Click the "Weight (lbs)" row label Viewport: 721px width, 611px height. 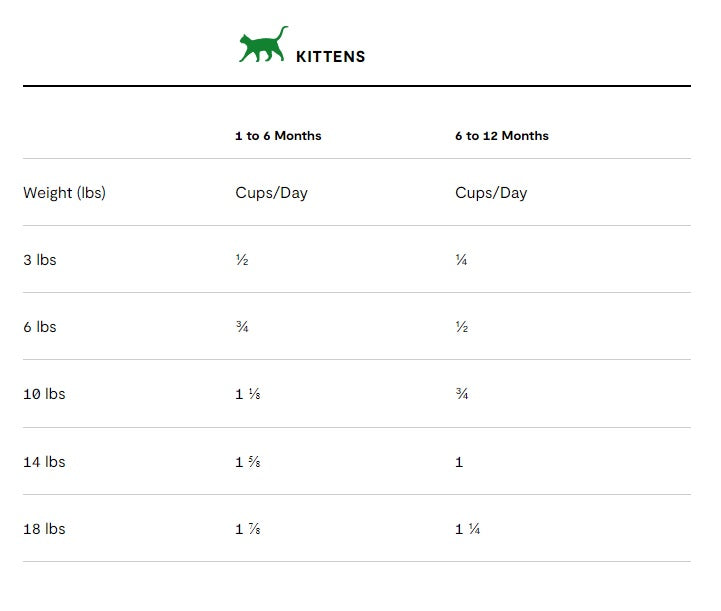click(x=64, y=193)
